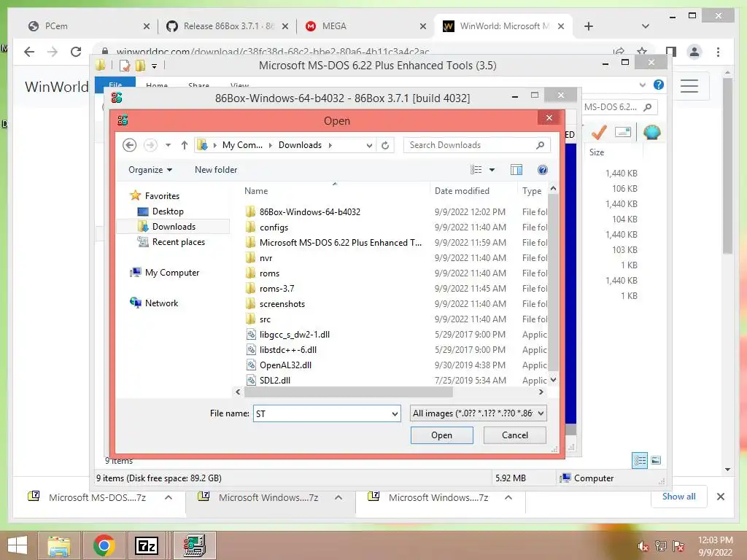Click the orange checkmark toolbar icon
Image resolution: width=747 pixels, height=560 pixels.
tap(599, 132)
